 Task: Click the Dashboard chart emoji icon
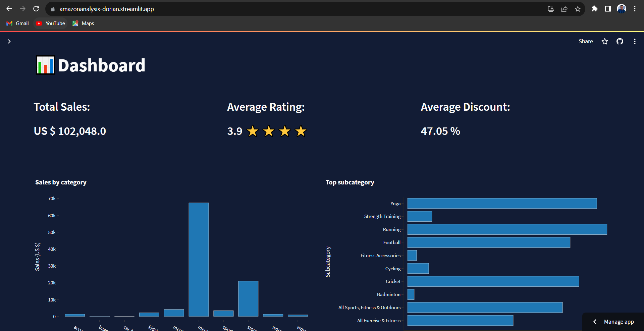[45, 65]
